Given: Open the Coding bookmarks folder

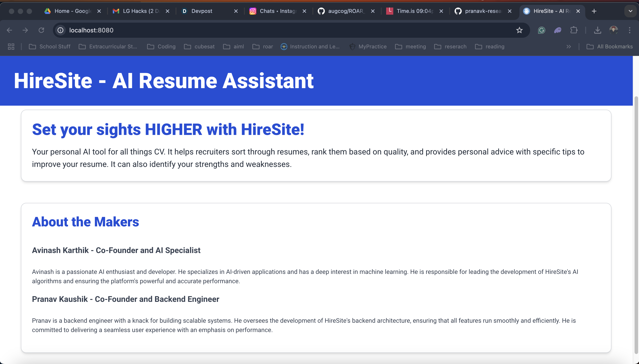Looking at the screenshot, I should pos(161,47).
